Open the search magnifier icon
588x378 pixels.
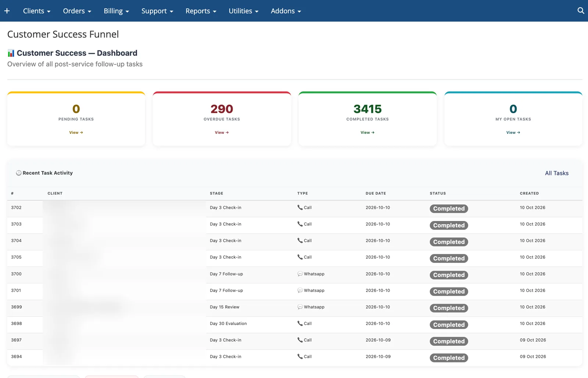click(x=581, y=11)
